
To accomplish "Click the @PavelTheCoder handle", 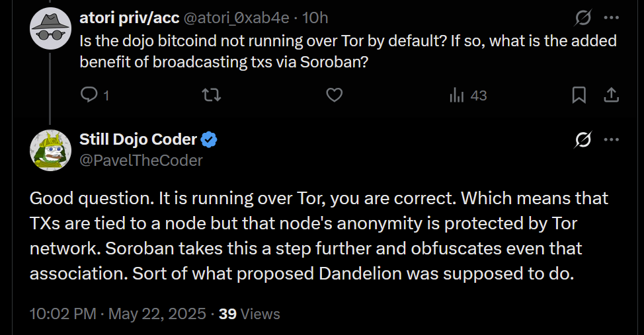I will click(141, 160).
